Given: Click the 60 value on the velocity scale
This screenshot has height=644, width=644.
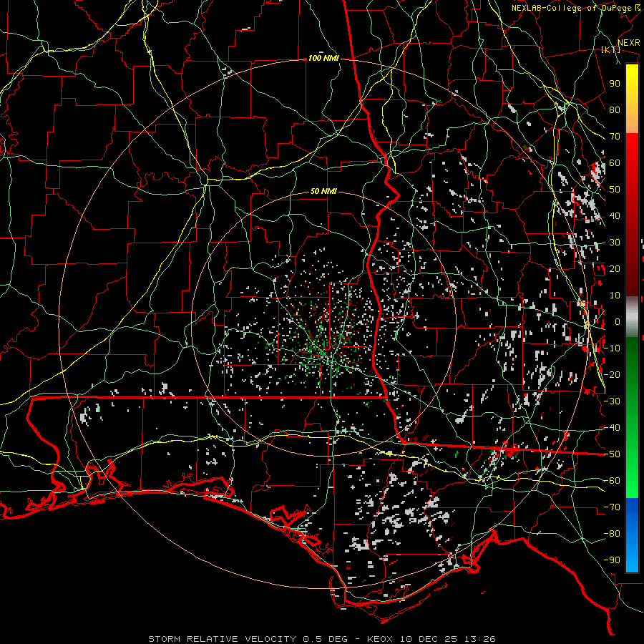Looking at the screenshot, I should click(615, 163).
